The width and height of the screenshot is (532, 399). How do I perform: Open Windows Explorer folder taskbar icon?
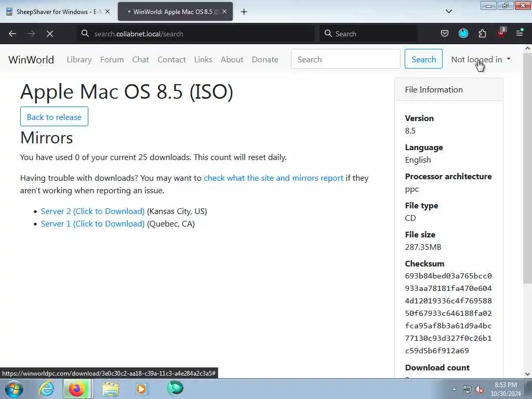(x=111, y=389)
